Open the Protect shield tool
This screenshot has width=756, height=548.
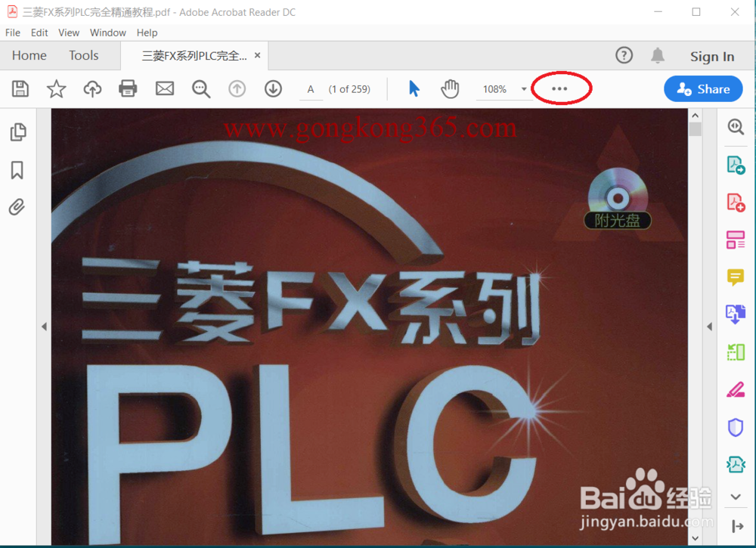pyautogui.click(x=736, y=427)
